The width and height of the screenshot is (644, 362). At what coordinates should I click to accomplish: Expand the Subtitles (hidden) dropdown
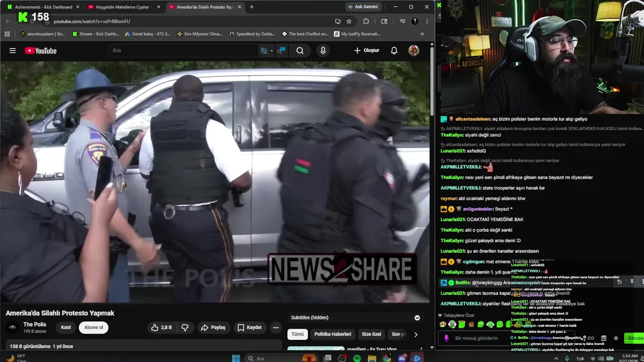pyautogui.click(x=417, y=318)
